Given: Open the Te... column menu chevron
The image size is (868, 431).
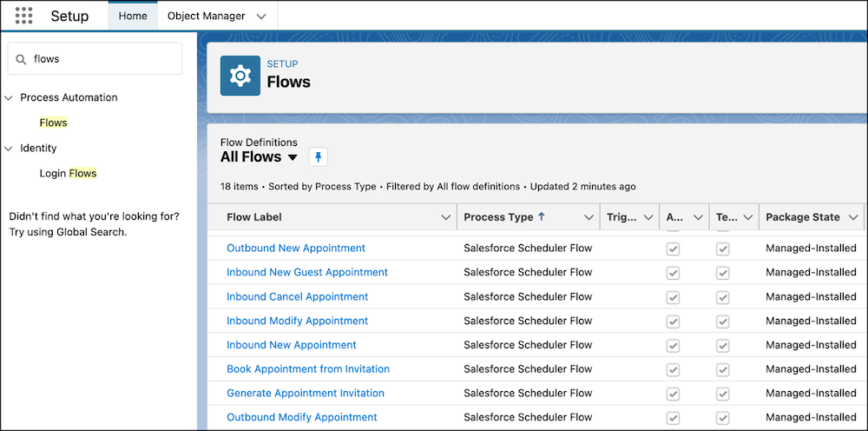Looking at the screenshot, I should pyautogui.click(x=748, y=218).
